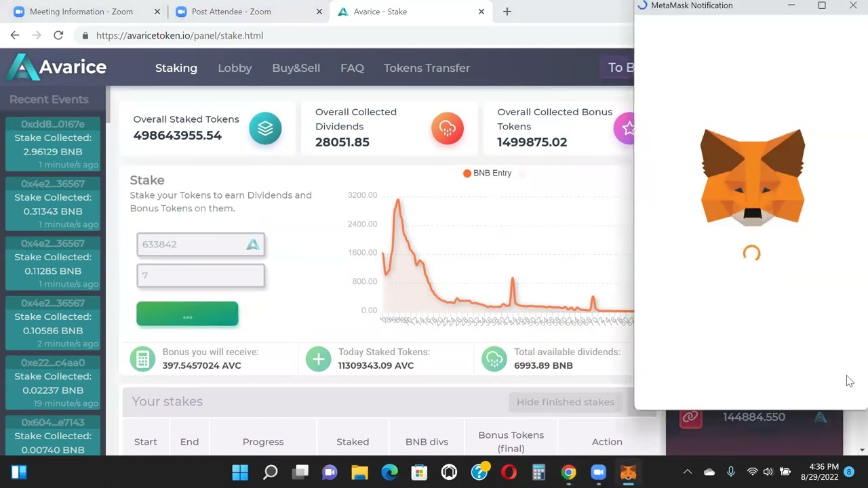Show hidden system tray icons
Image resolution: width=868 pixels, height=488 pixels.
687,472
